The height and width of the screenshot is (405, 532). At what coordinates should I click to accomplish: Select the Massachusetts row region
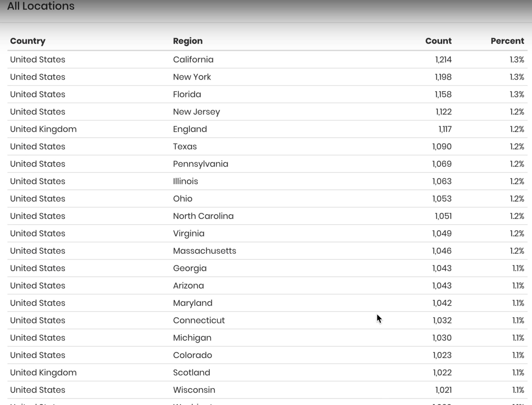[x=204, y=251]
